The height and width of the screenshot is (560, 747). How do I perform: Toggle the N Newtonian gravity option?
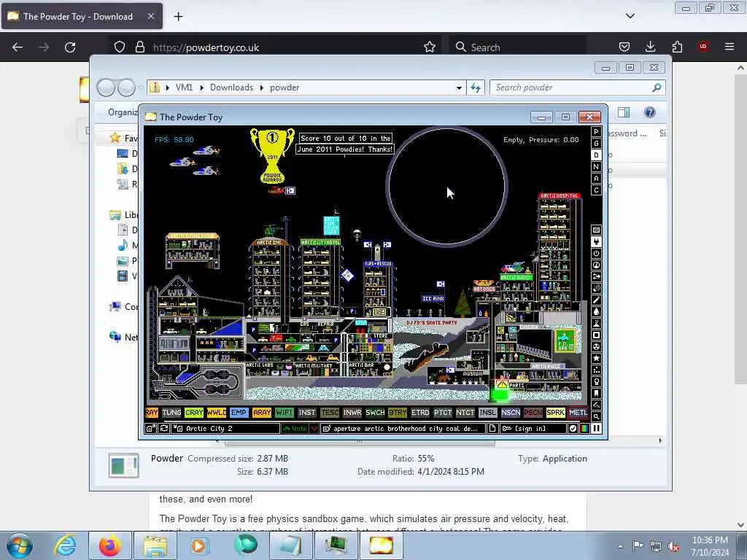point(596,167)
